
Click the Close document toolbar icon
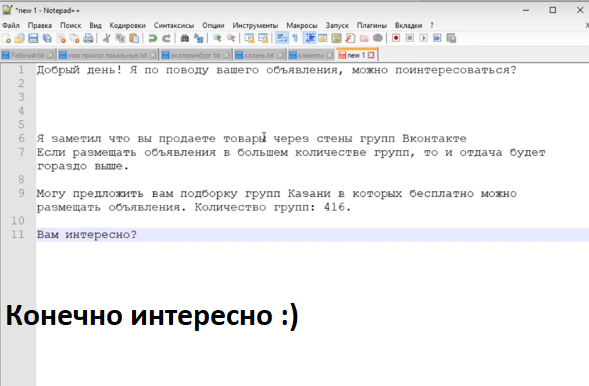click(x=61, y=38)
